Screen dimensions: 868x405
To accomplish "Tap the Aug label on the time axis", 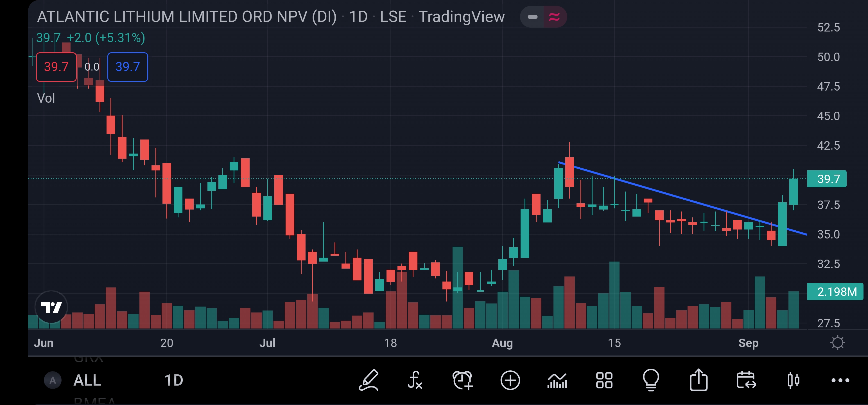I will point(502,343).
